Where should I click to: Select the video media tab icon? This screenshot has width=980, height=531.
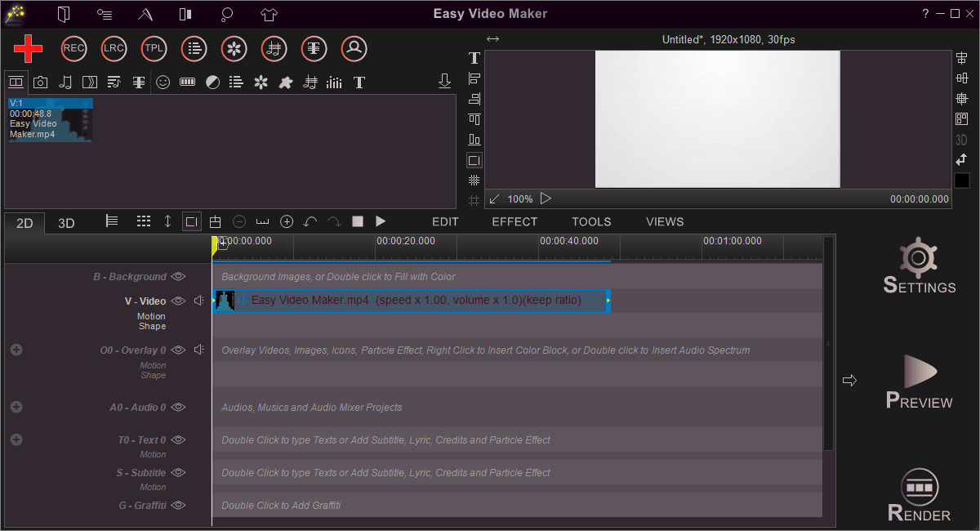(x=16, y=82)
